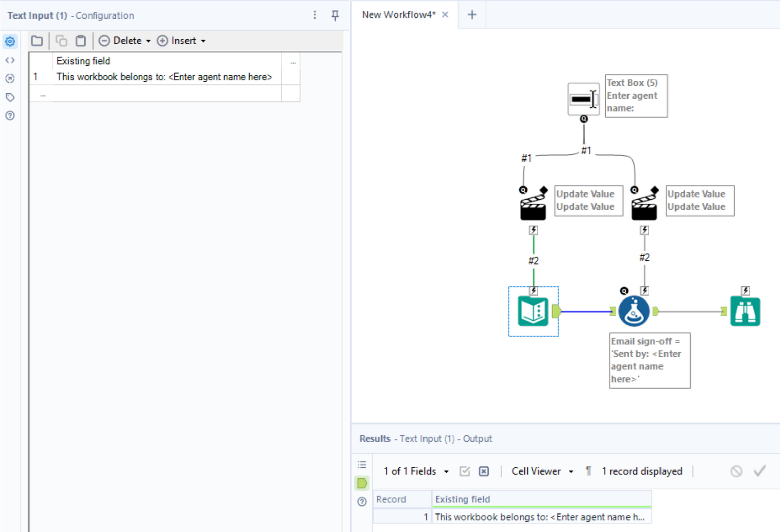This screenshot has height=532, width=780.
Task: Open the help icon in configuration sidebar
Action: click(x=10, y=115)
